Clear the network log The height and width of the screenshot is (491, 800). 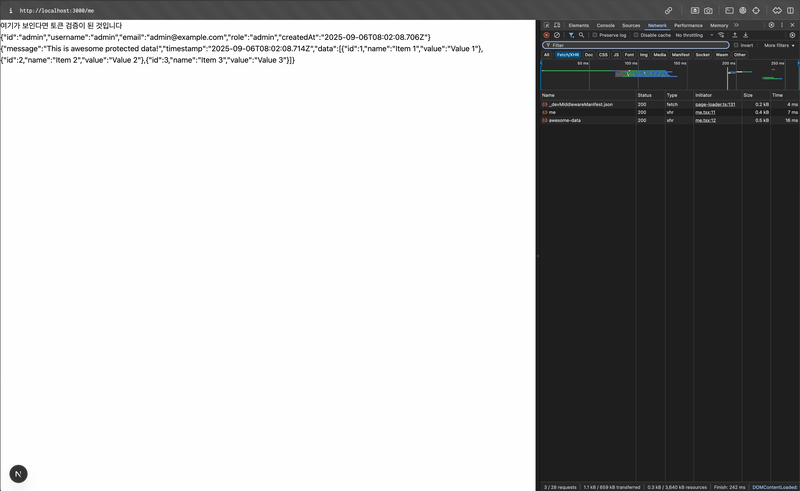pyautogui.click(x=557, y=35)
